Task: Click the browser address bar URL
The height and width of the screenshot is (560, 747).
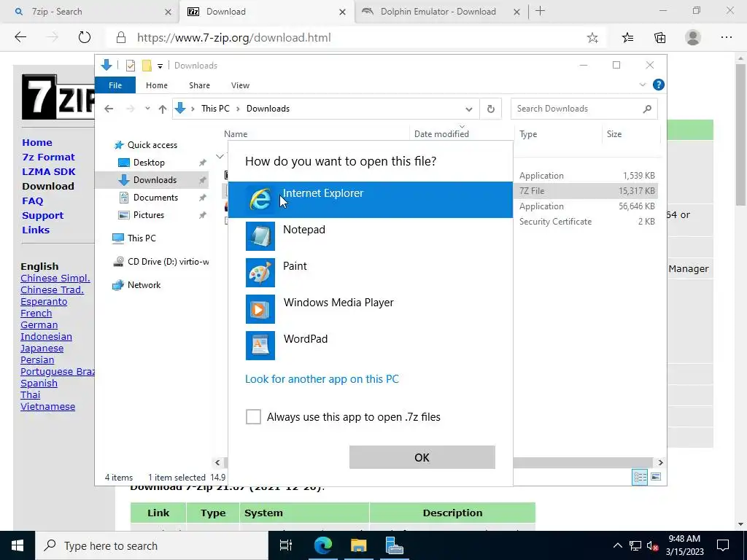Action: [x=234, y=38]
